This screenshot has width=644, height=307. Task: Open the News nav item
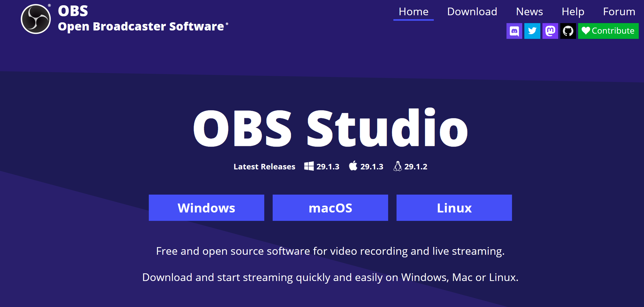(x=529, y=12)
